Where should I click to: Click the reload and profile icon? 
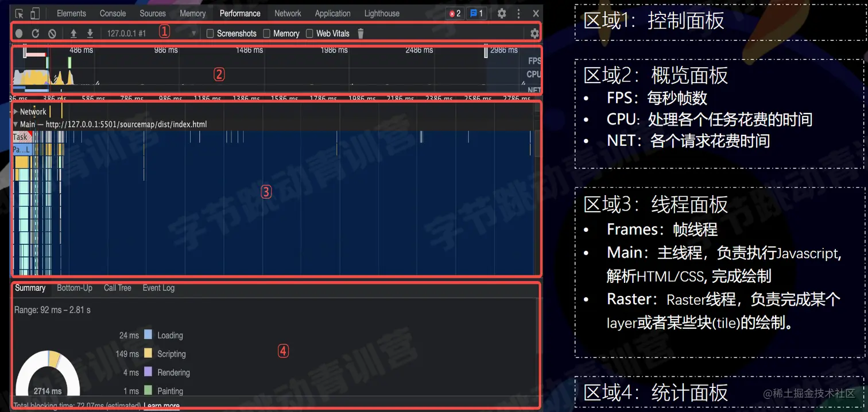(x=35, y=34)
